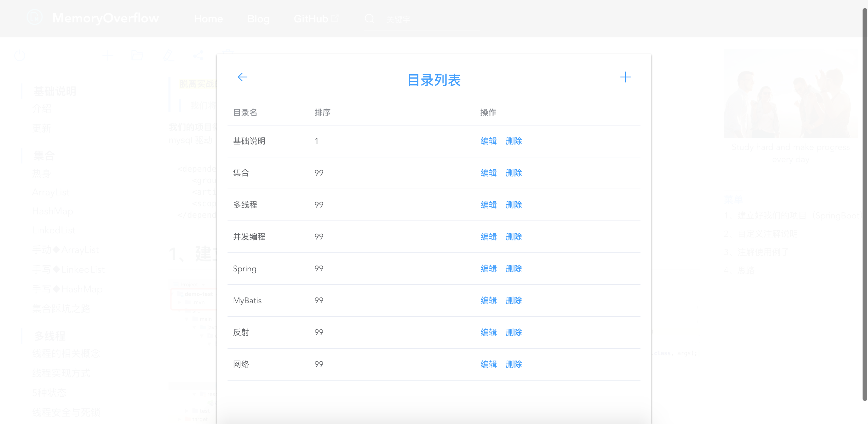
Task: Delete the 网络 directory
Action: pyautogui.click(x=514, y=364)
